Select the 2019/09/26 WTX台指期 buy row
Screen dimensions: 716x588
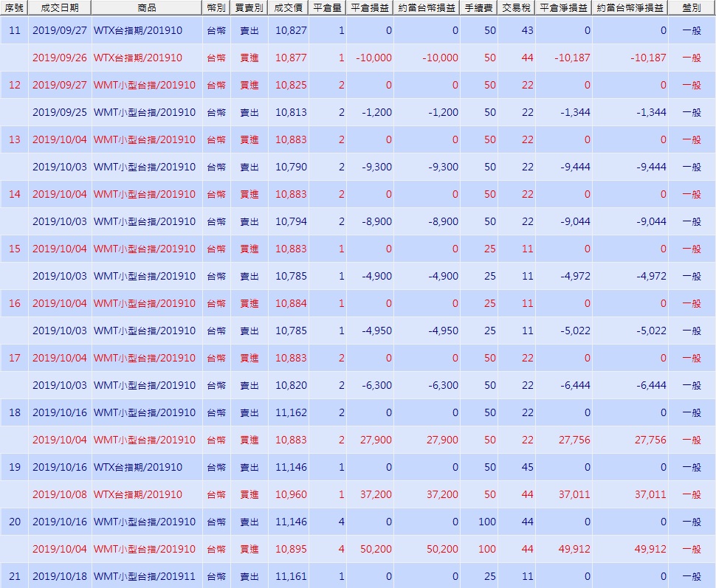pyautogui.click(x=358, y=58)
